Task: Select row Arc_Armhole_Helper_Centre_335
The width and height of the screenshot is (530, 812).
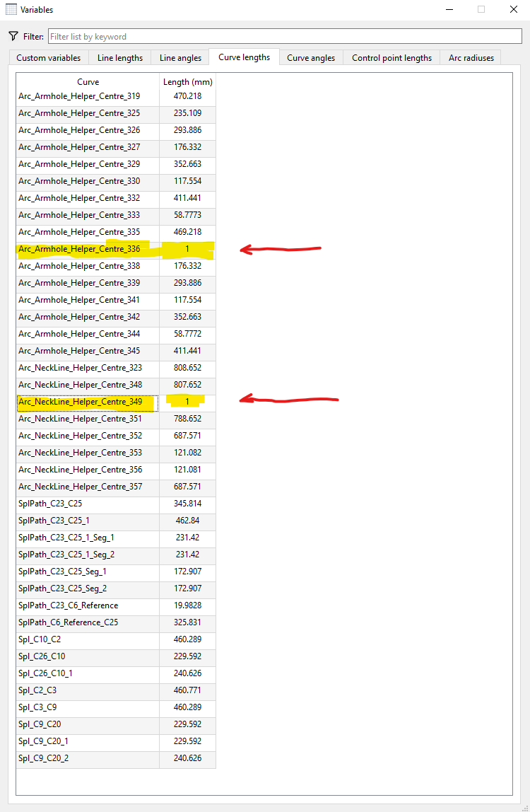Action: coord(116,232)
